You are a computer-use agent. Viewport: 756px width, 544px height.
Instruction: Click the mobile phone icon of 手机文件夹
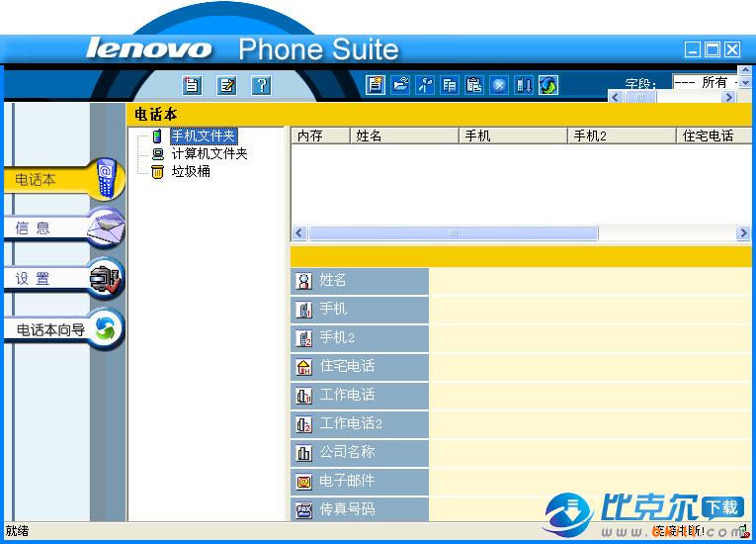point(157,136)
